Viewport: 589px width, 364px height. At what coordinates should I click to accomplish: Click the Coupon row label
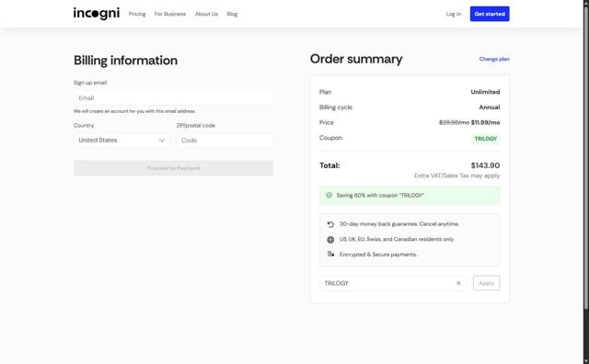[x=330, y=138]
